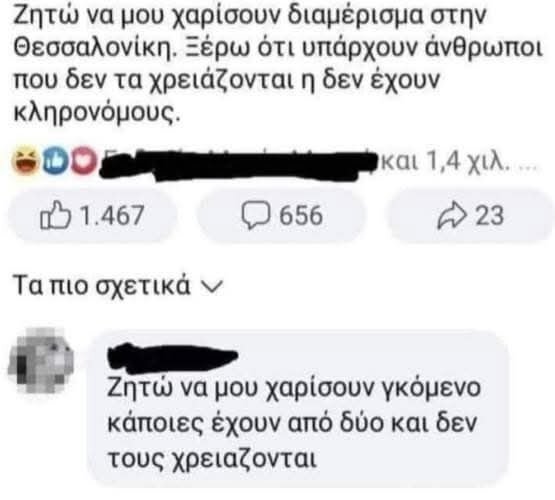The width and height of the screenshot is (555, 500).
Task: Tap the share arrow icon beside 23
Action: (x=452, y=215)
